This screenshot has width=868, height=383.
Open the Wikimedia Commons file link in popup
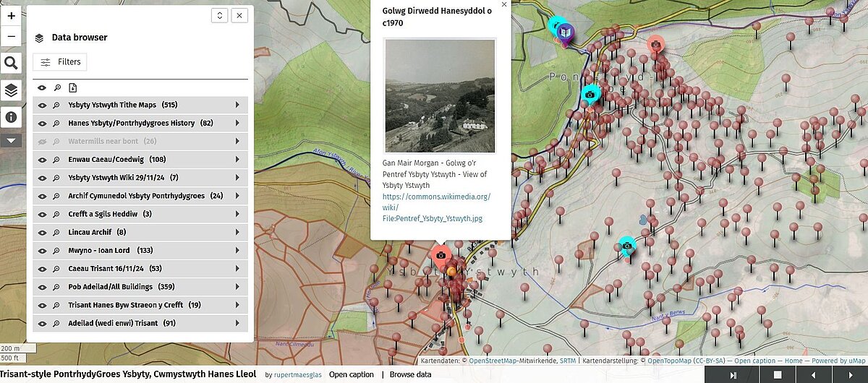point(436,207)
